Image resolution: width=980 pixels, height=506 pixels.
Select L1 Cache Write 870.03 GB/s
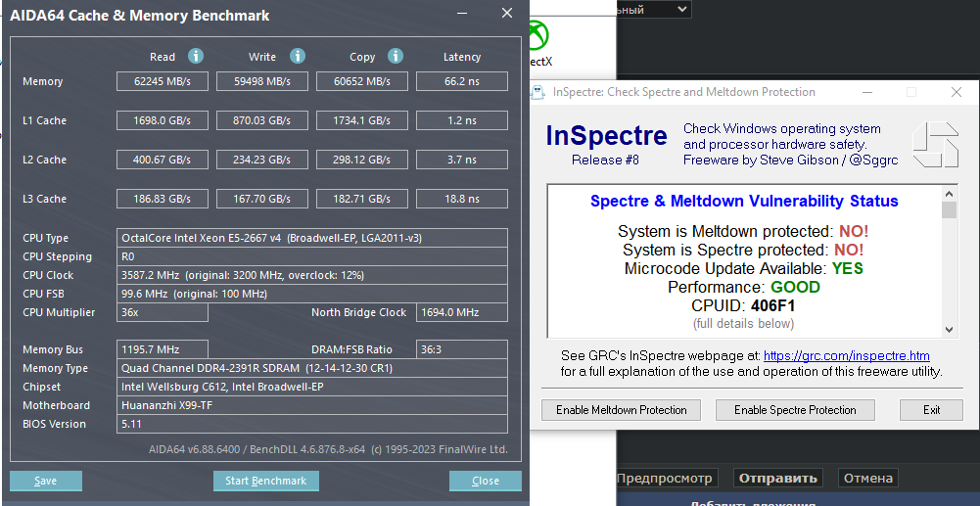click(x=262, y=120)
